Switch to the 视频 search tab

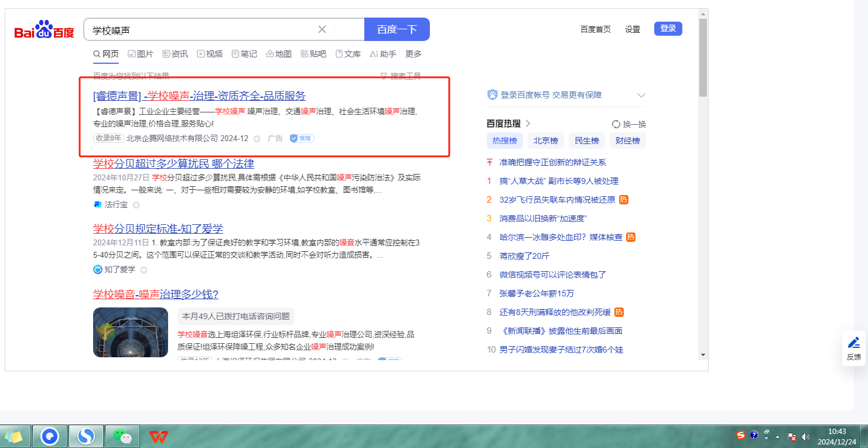[x=210, y=54]
